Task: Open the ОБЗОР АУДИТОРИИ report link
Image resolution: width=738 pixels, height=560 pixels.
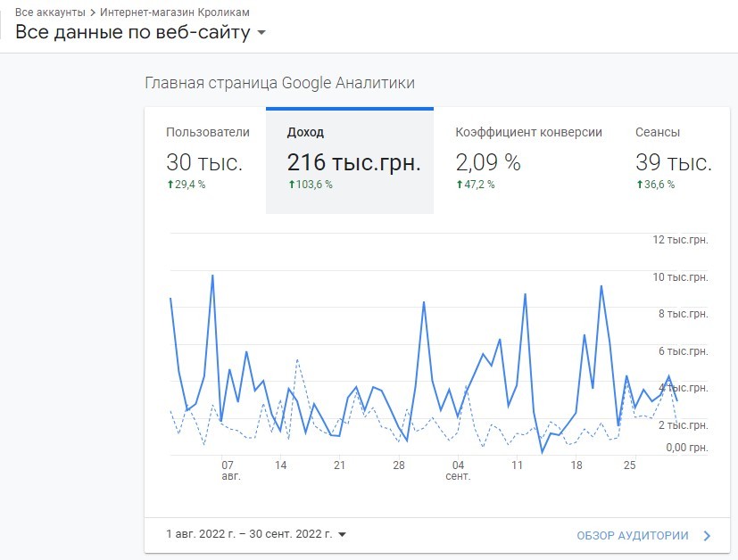Action: (633, 536)
